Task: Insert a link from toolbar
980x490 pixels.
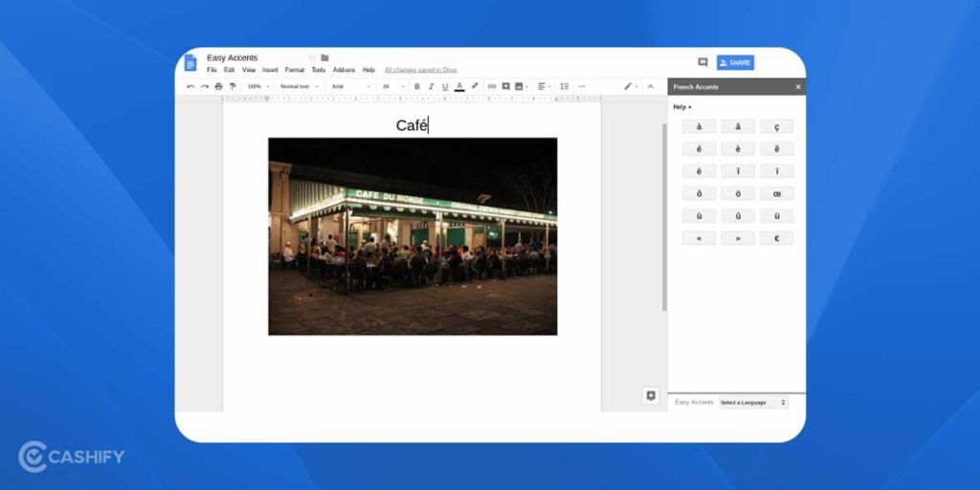Action: [492, 86]
